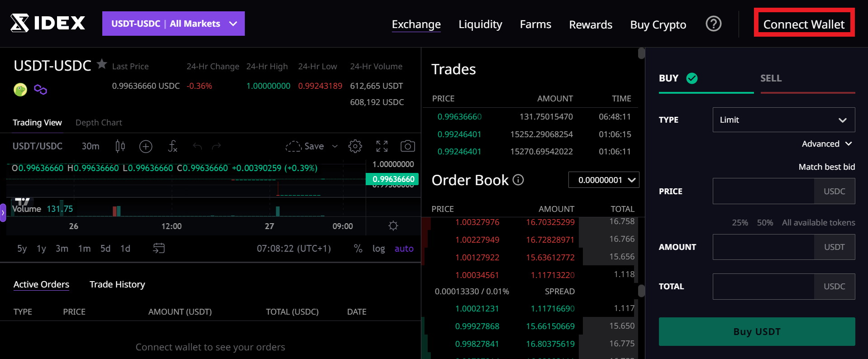Open the order Type Limit dropdown

point(784,120)
